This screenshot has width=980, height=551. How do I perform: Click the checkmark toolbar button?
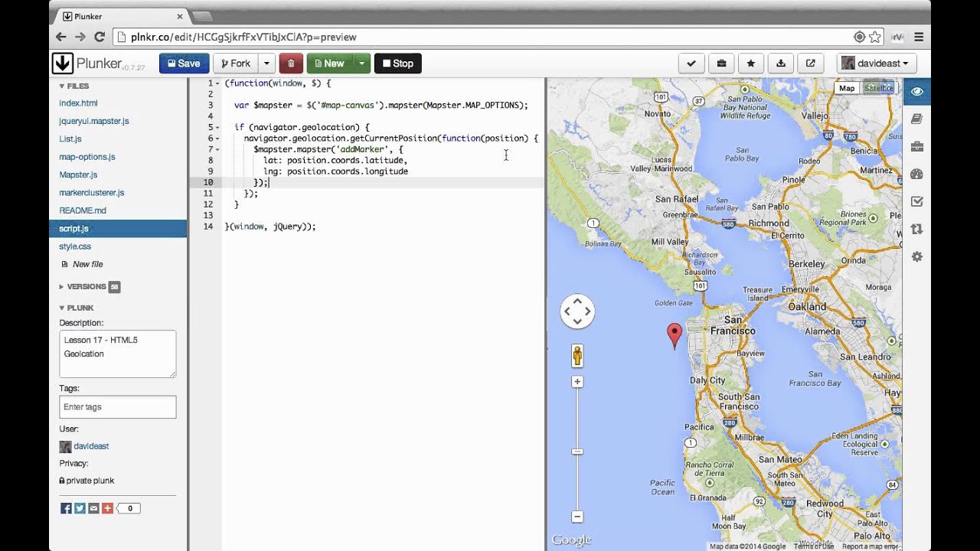(x=691, y=64)
